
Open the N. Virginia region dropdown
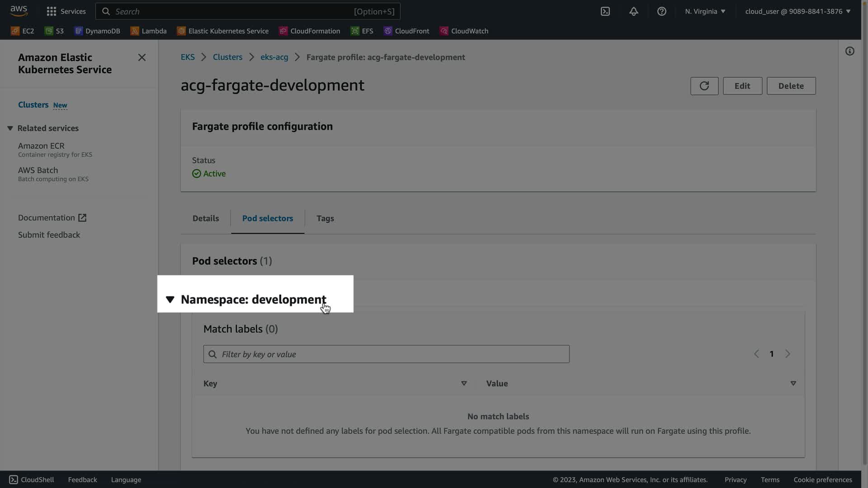(705, 11)
